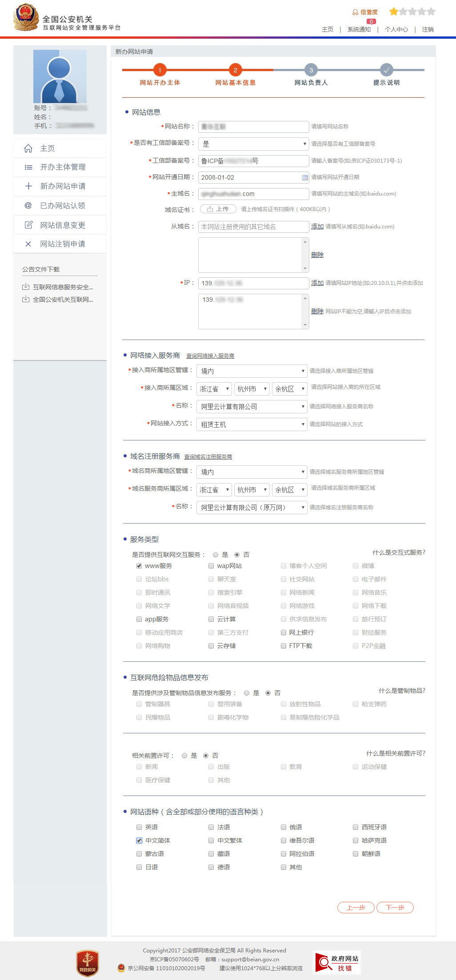Click the checkmark step circle 提示说明
The image size is (456, 980).
coord(387,70)
